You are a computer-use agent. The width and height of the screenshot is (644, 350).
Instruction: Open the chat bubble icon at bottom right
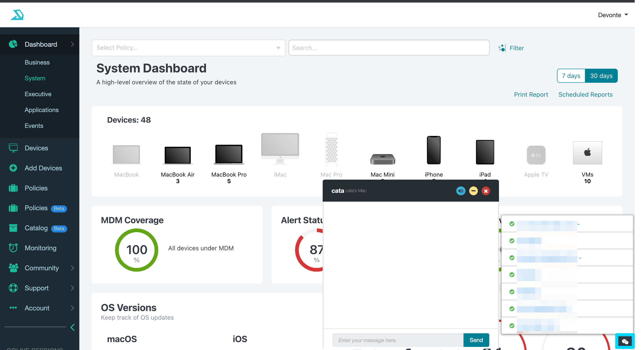click(625, 341)
